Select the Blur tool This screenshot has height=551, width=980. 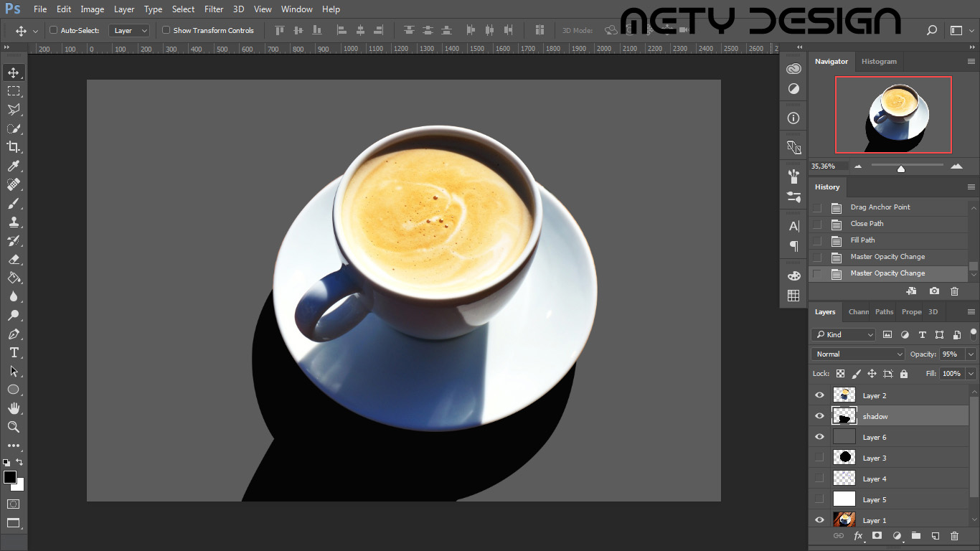14,296
